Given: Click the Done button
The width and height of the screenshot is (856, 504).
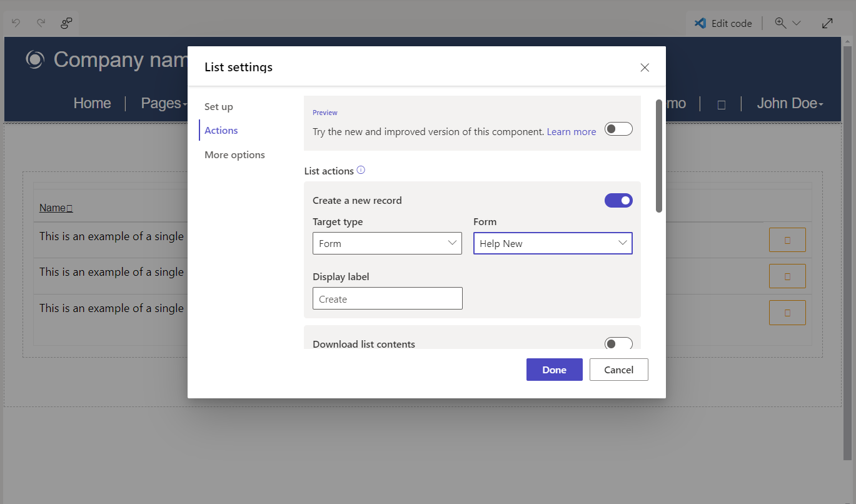Looking at the screenshot, I should pyautogui.click(x=554, y=370).
